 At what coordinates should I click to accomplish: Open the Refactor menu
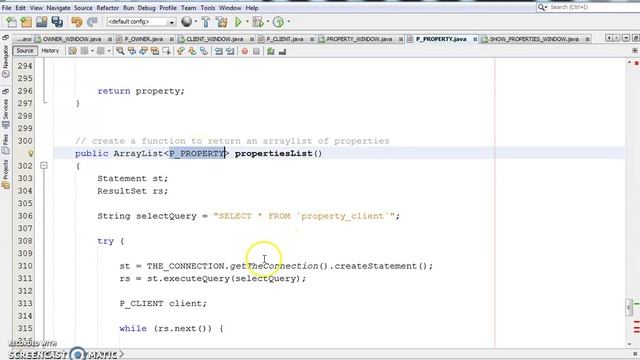pyautogui.click(x=107, y=8)
